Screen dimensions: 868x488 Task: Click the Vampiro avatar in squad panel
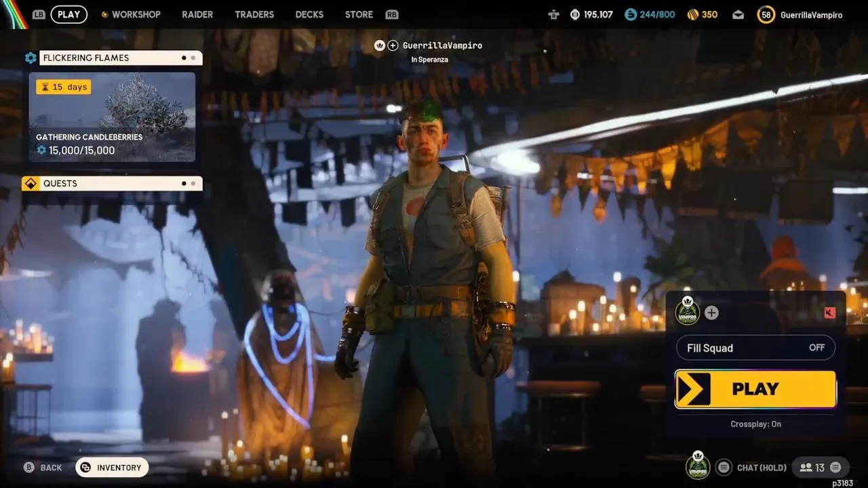(688, 311)
